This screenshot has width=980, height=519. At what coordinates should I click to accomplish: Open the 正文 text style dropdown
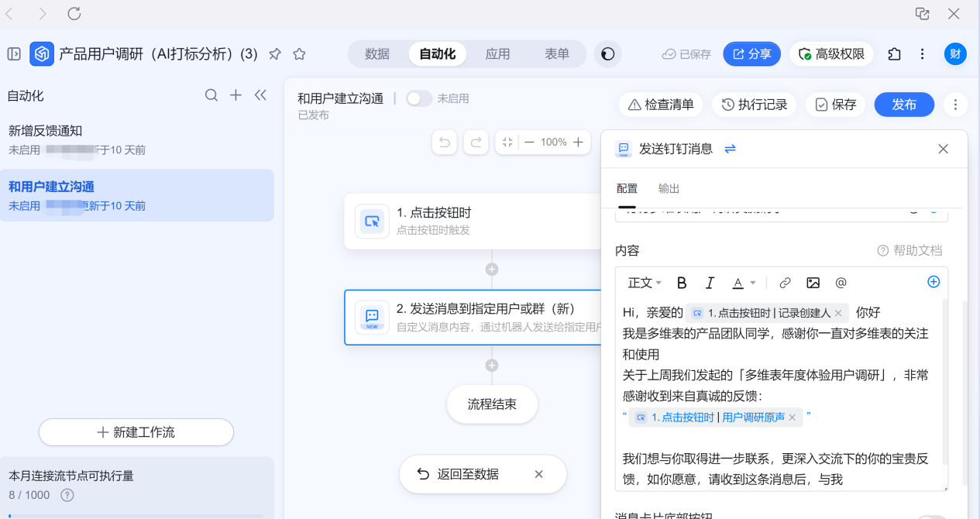coord(645,283)
